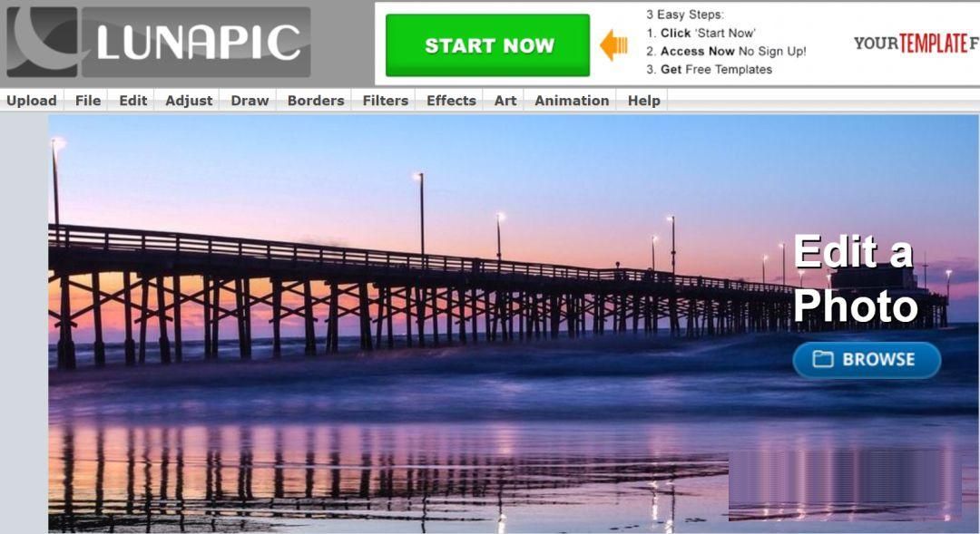Open the Upload menu
The height and width of the screenshot is (534, 980).
pyautogui.click(x=31, y=101)
